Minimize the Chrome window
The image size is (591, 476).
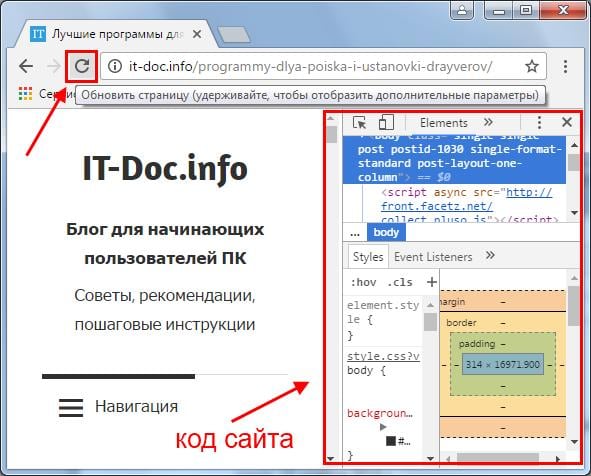pyautogui.click(x=498, y=10)
